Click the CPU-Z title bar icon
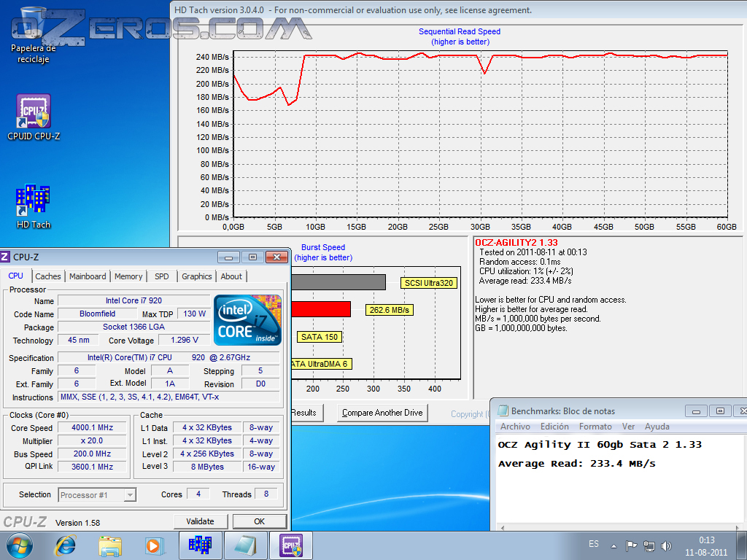 [x=5, y=257]
